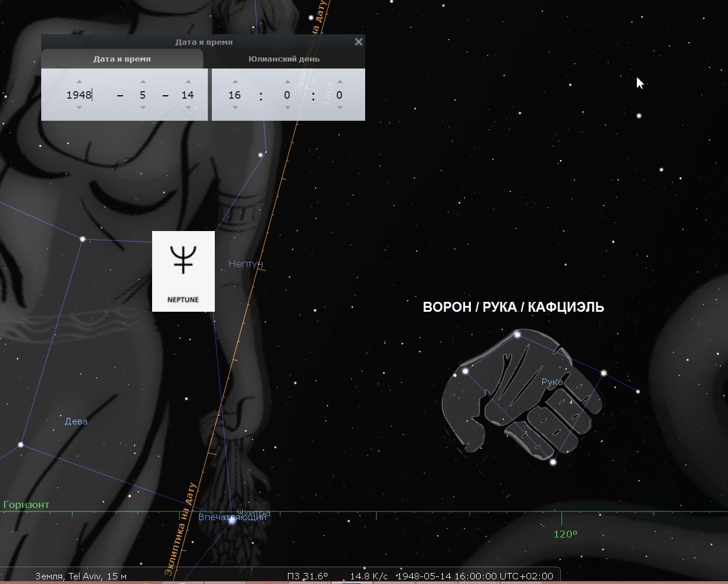Increase the hour value 16 up arrow
This screenshot has width=728, height=584.
coord(235,82)
